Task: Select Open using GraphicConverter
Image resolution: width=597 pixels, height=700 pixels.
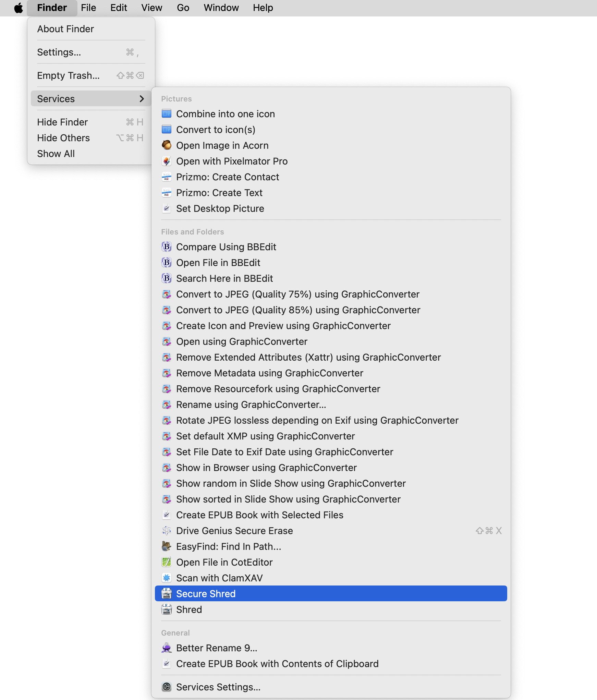Action: pos(331,341)
